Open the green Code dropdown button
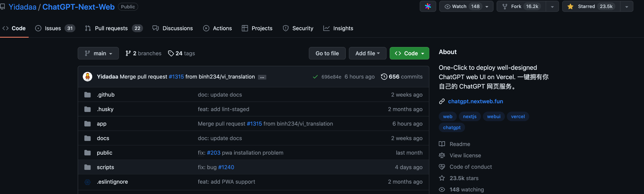644x194 pixels. [409, 53]
